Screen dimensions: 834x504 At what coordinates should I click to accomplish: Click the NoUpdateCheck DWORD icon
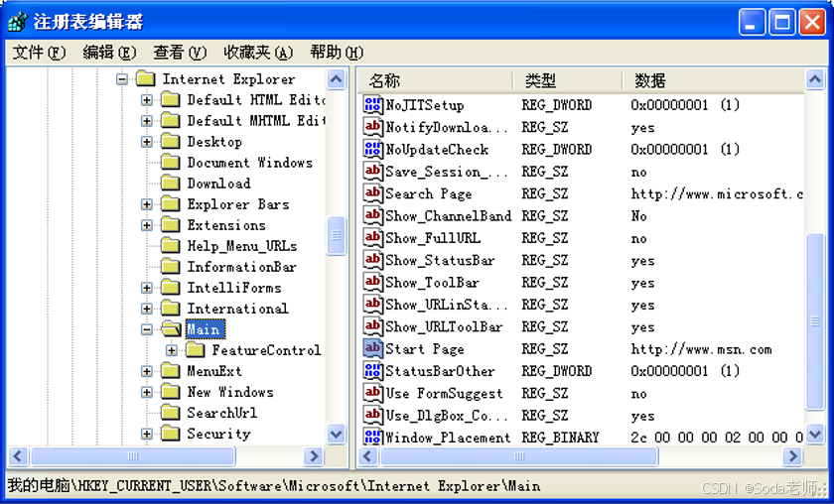pos(372,149)
